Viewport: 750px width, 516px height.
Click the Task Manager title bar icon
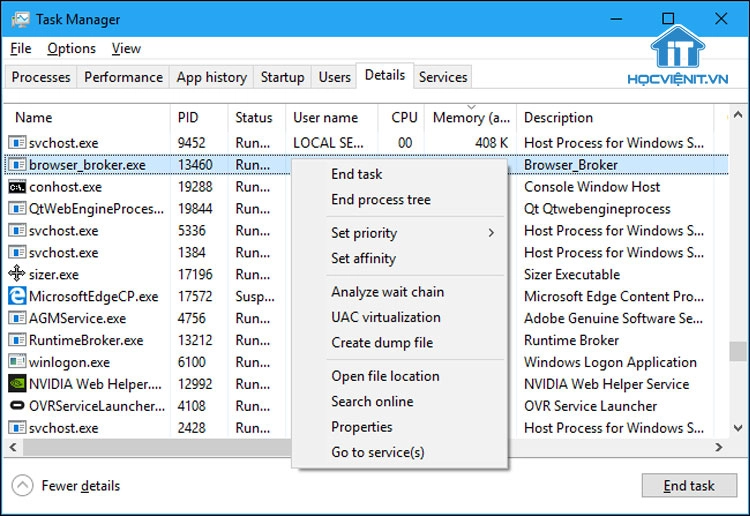20,20
